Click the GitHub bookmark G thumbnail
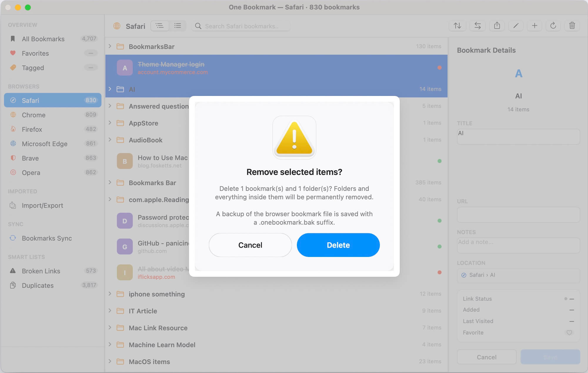588x373 pixels. 125,247
